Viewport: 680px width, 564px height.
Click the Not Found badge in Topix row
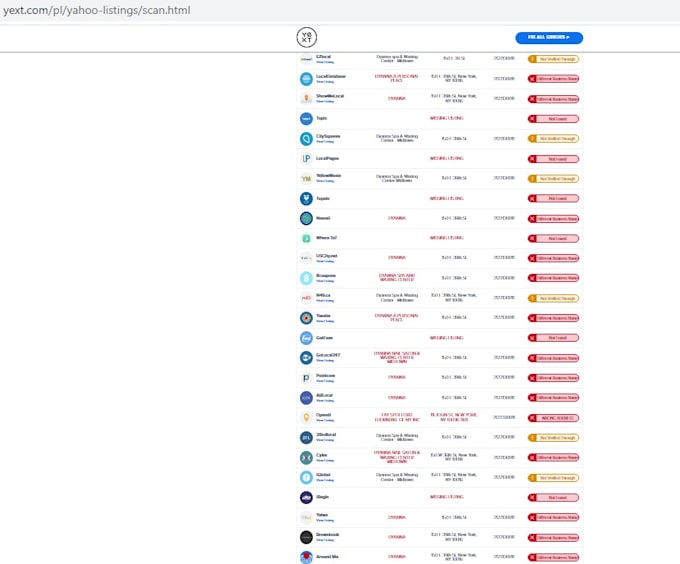pyautogui.click(x=553, y=119)
